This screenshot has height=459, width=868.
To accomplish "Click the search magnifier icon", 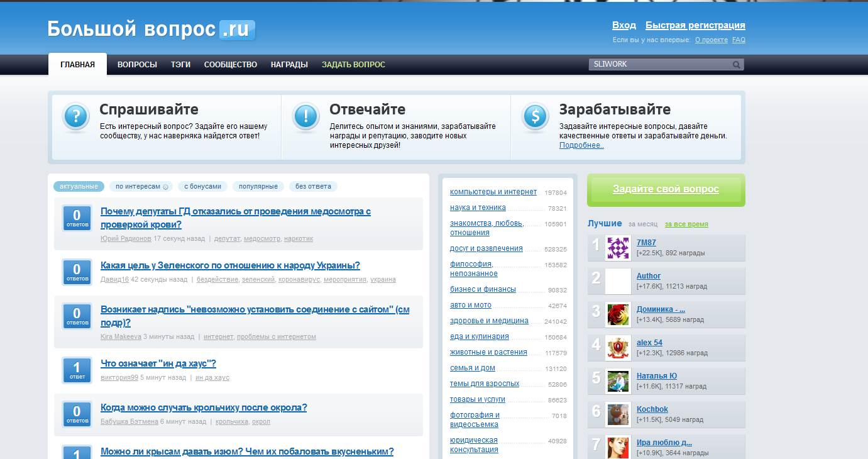I will point(736,64).
